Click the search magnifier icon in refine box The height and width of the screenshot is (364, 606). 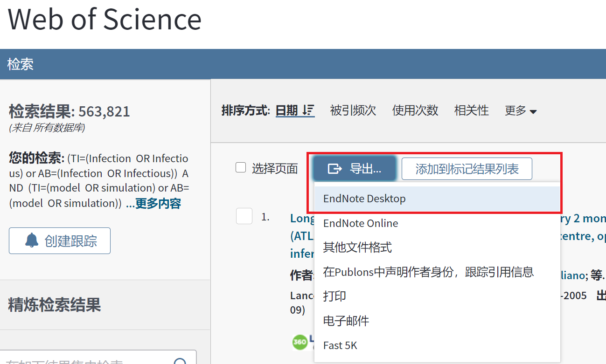tap(180, 362)
